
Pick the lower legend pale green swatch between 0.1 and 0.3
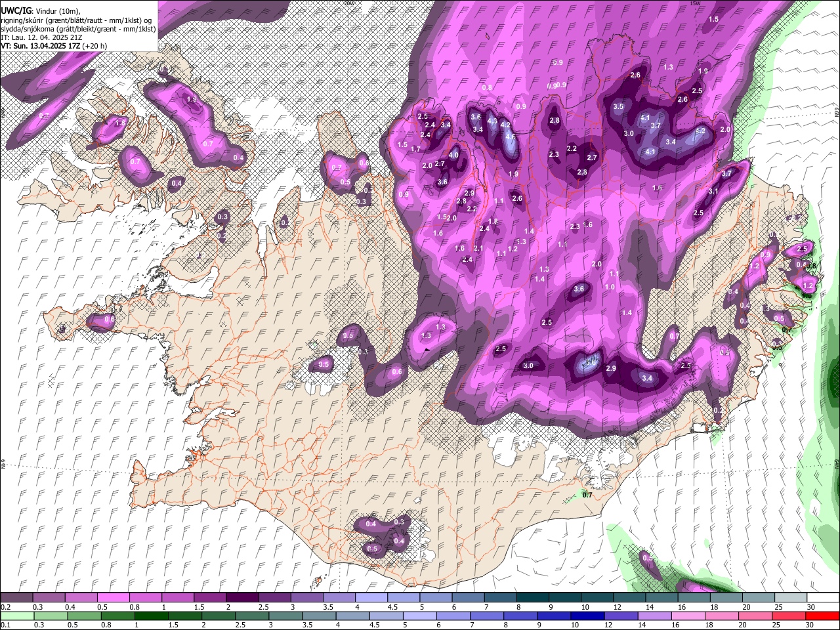(x=16, y=616)
